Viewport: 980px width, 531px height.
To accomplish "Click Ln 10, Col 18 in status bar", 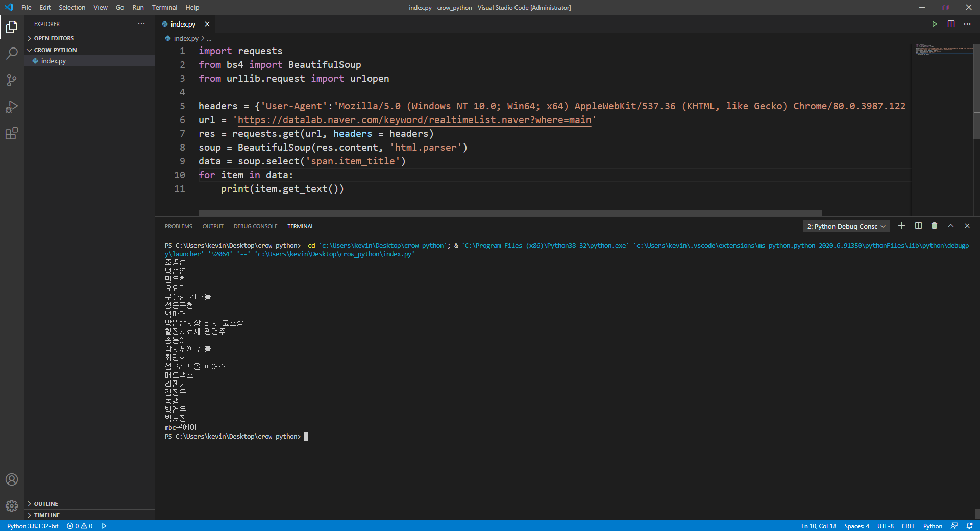I will click(x=819, y=526).
